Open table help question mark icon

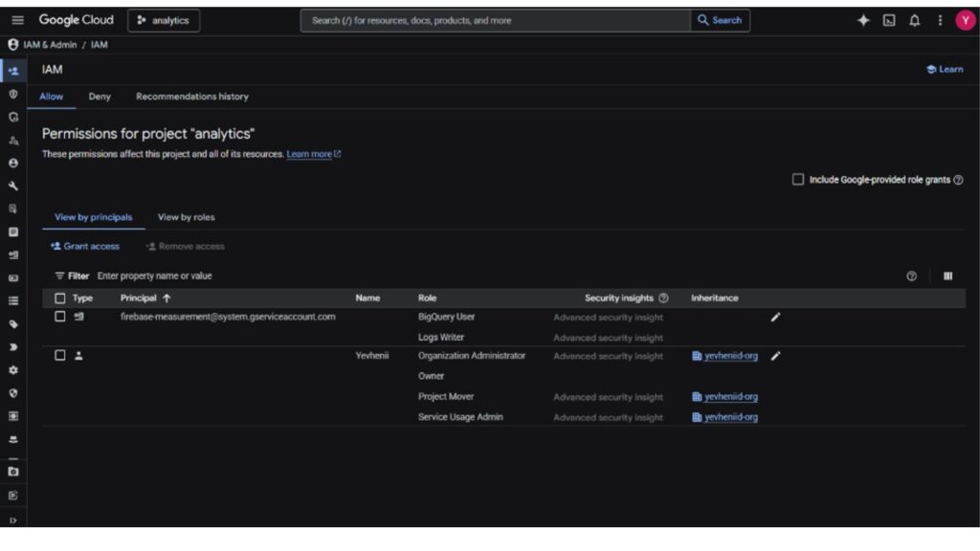[x=911, y=276]
